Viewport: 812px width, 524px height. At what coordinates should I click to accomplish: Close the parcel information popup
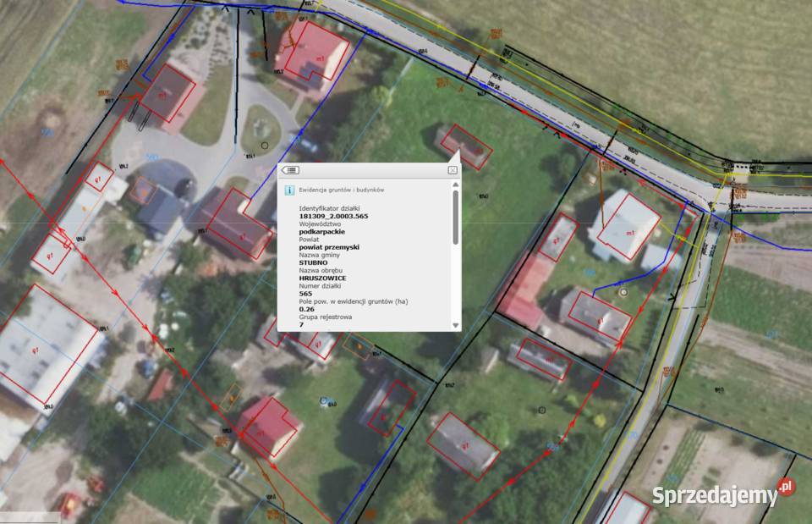pos(453,170)
